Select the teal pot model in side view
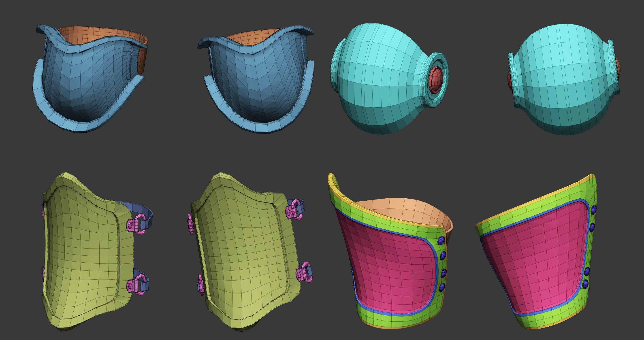 (x=564, y=80)
